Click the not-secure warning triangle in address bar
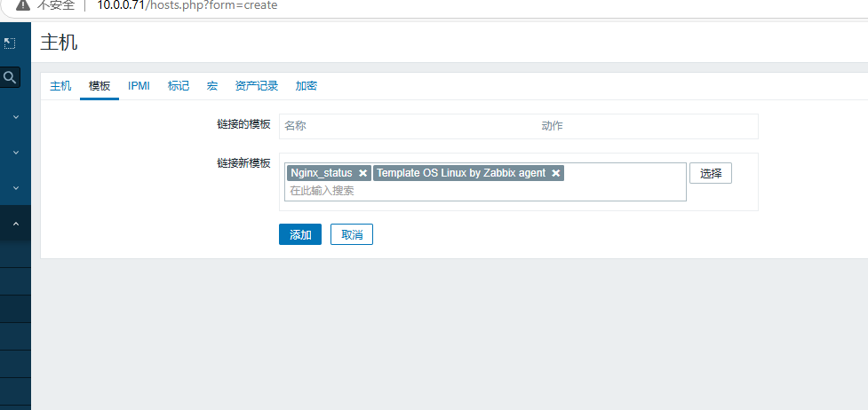868x410 pixels. 23,5
